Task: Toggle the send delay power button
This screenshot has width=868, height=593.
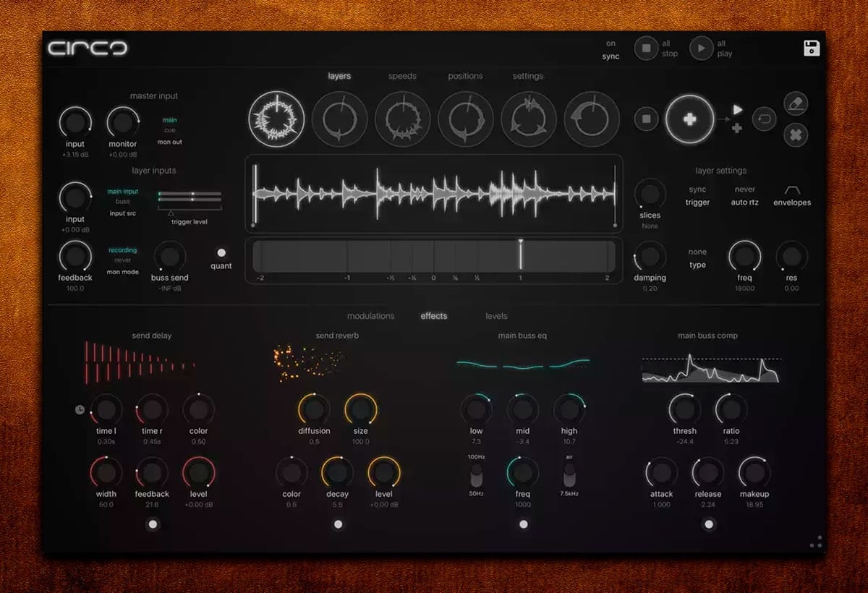Action: coord(153,524)
